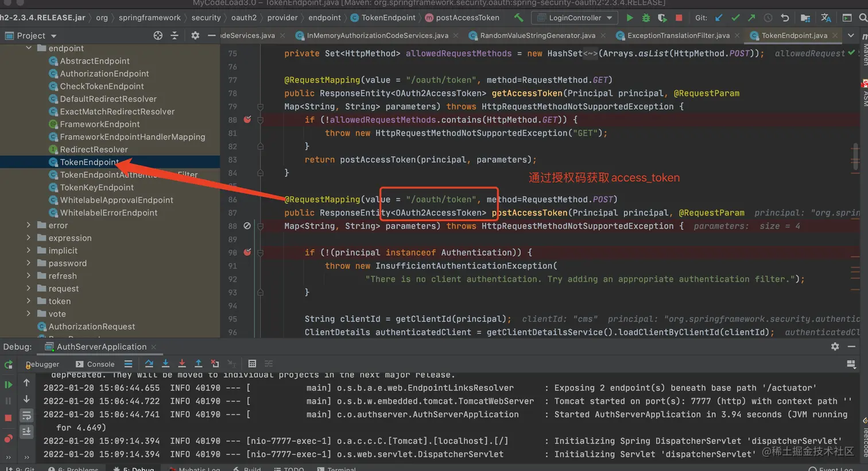
Task: Close the AuthServerApplication debug tab
Action: coord(153,347)
